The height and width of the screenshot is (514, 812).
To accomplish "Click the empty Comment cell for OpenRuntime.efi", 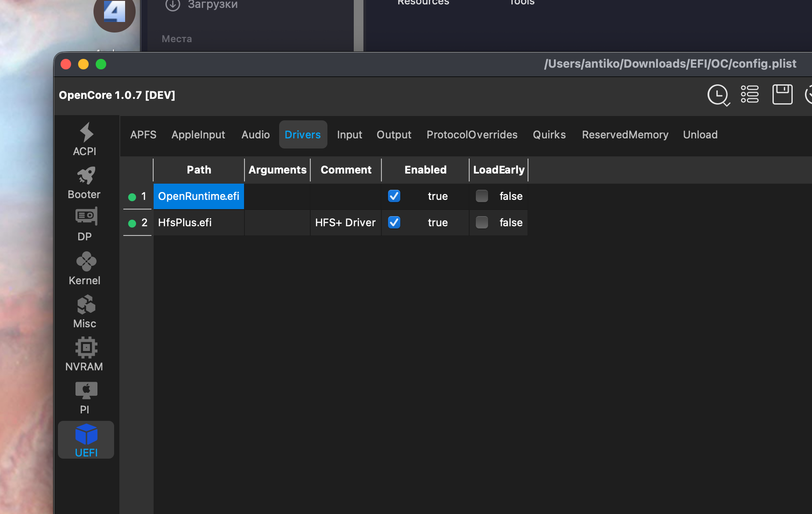I will point(346,196).
